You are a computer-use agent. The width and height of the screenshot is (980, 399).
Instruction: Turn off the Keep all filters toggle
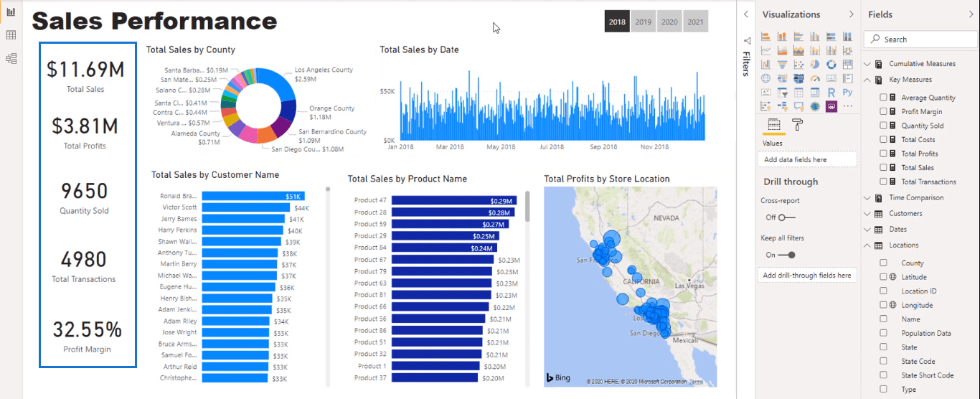(787, 255)
